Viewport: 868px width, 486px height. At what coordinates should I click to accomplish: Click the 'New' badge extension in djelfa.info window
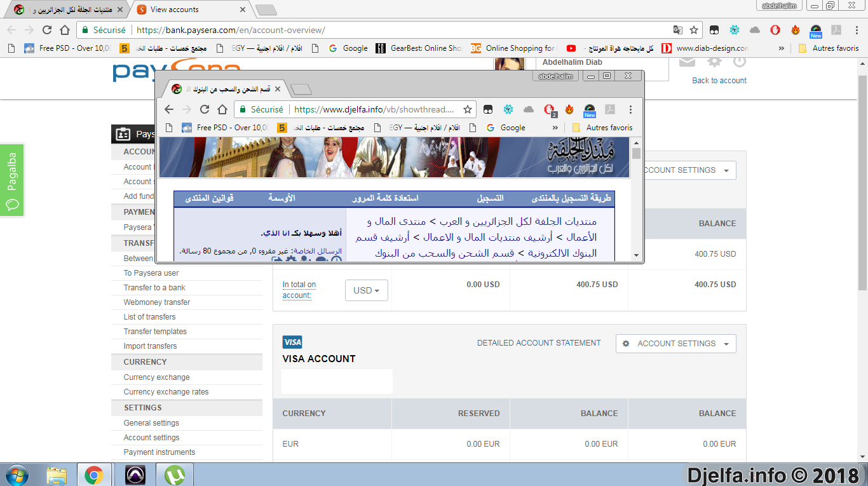(x=590, y=111)
